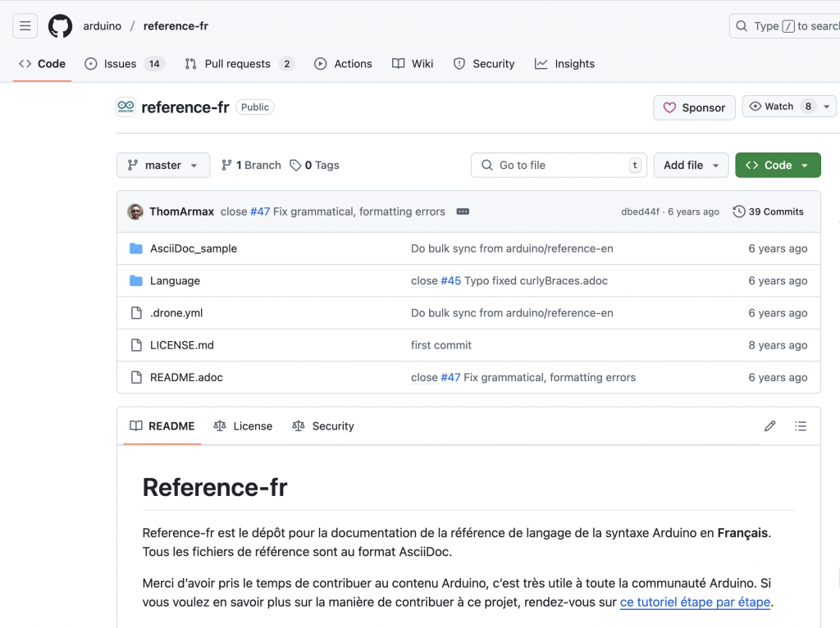Open the first commit message link
840x628 pixels.
tap(441, 345)
